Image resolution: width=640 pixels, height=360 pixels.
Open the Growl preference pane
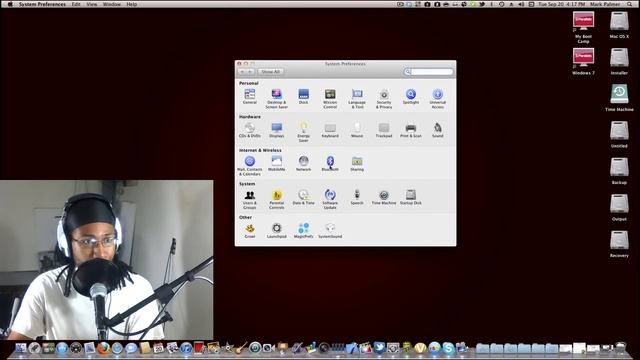250,231
